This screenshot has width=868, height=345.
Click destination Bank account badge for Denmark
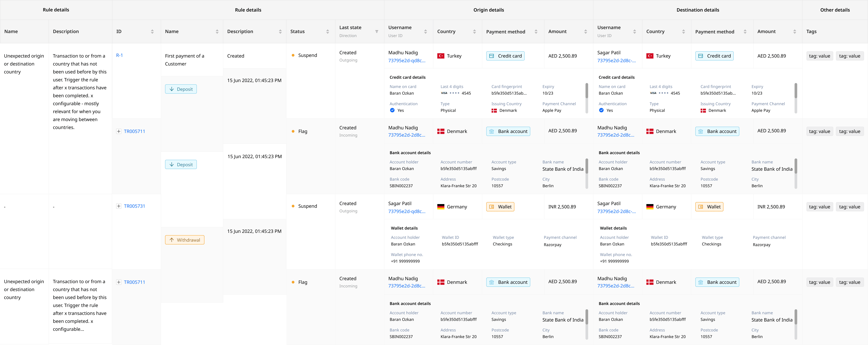(x=717, y=131)
